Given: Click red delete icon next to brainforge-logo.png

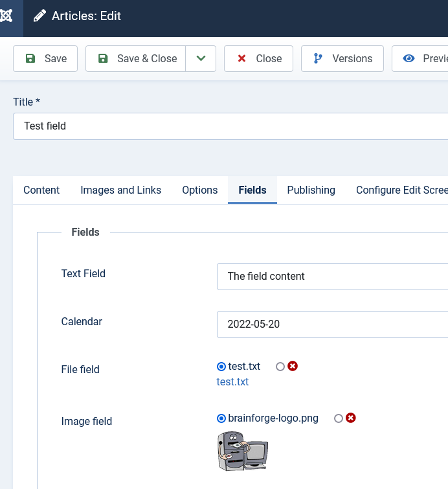Looking at the screenshot, I should coord(351,418).
